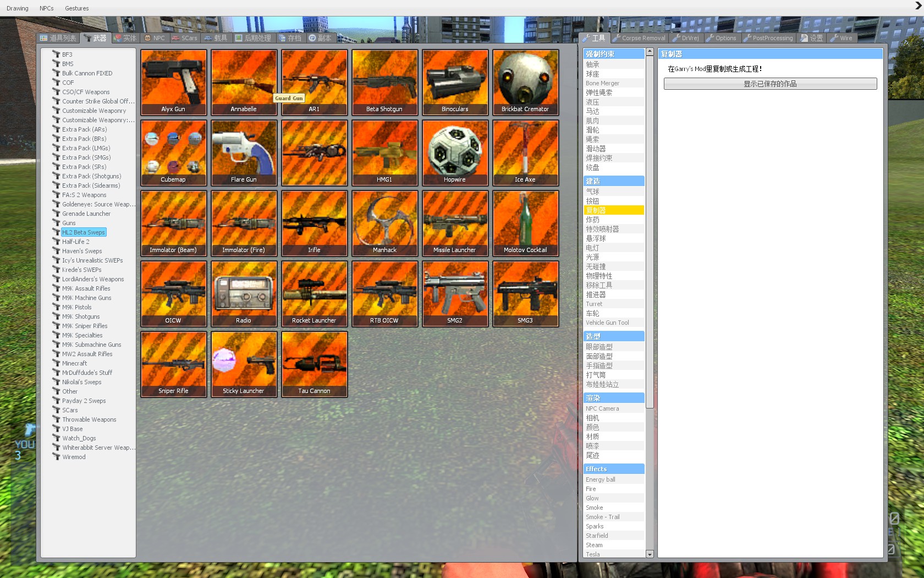Switch to the 存档 tab
The height and width of the screenshot is (578, 924).
pos(290,38)
